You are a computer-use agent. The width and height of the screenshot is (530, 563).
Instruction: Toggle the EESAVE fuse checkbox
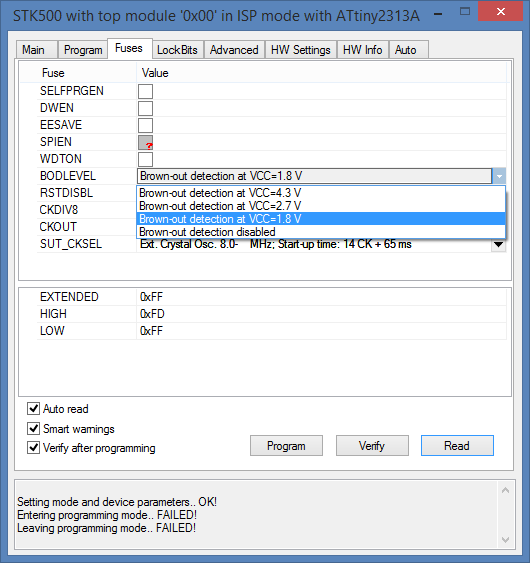pos(145,125)
